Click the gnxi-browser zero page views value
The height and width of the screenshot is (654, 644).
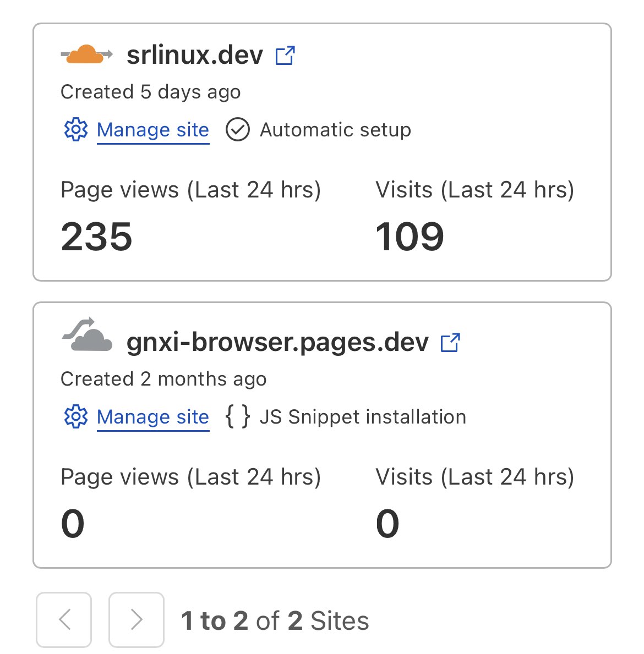pyautogui.click(x=73, y=524)
